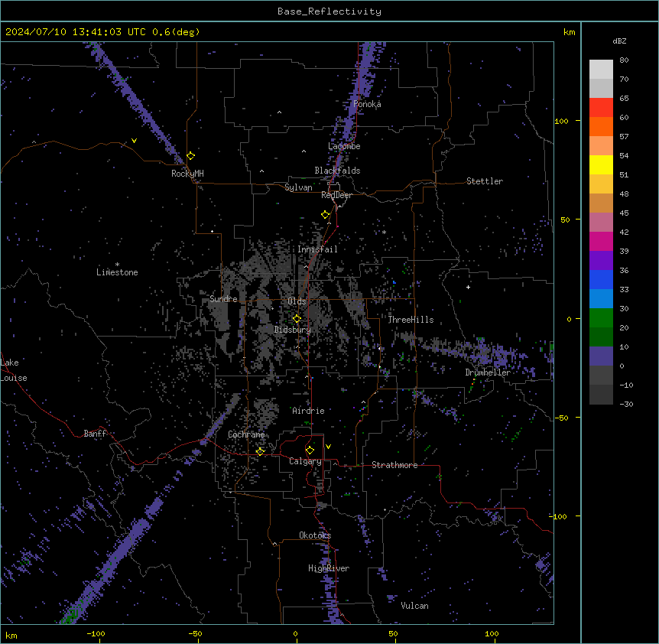Click the km unit label at bottom left
The height and width of the screenshot is (644, 659).
tap(11, 635)
